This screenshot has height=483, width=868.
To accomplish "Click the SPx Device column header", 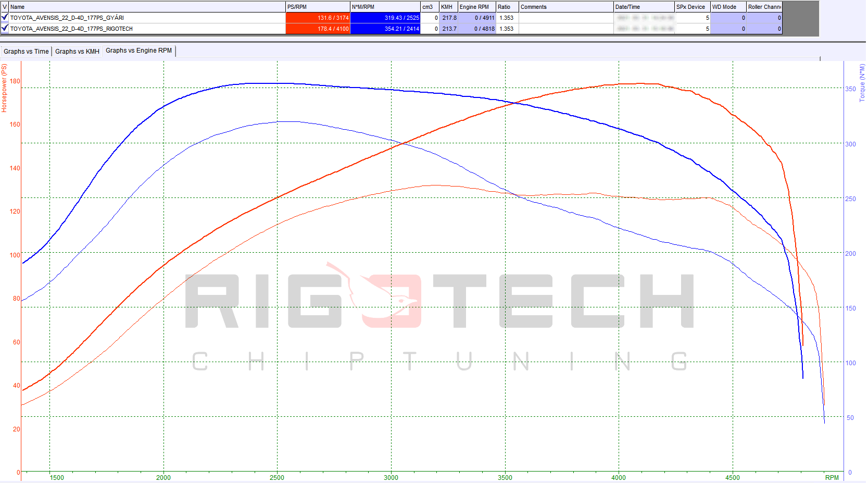I will (693, 7).
